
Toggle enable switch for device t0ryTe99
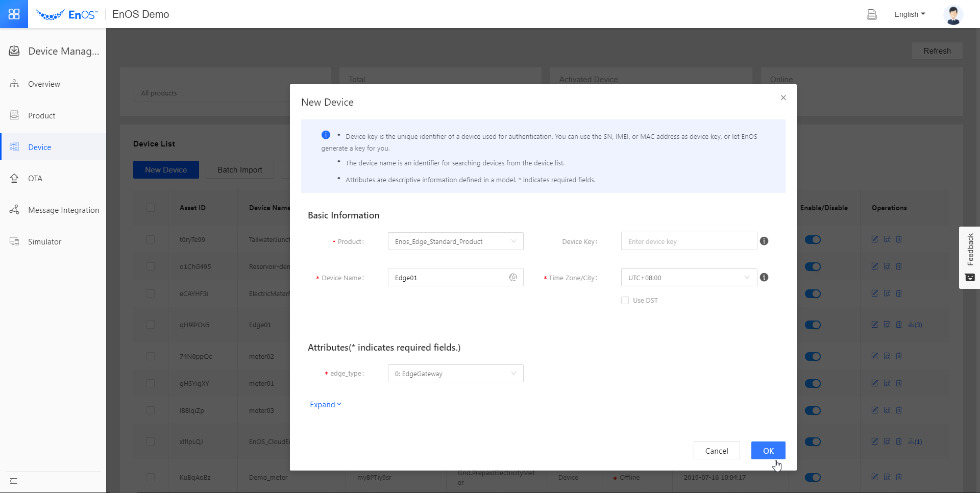813,239
